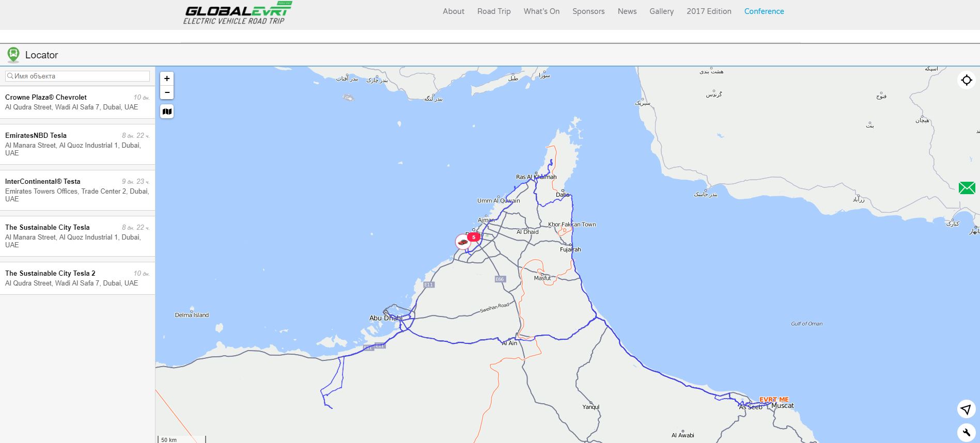Zoom out of the map
This screenshot has width=980, height=443.
pyautogui.click(x=167, y=92)
